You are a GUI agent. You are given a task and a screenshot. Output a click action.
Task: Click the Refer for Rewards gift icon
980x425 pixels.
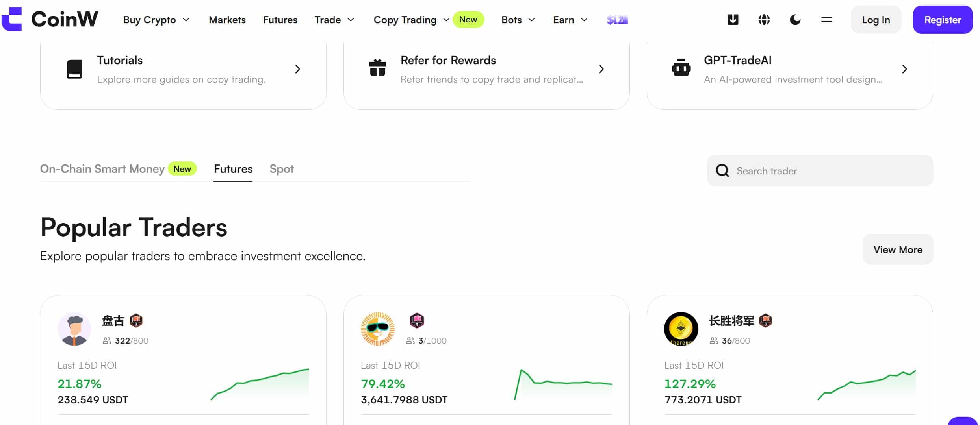click(377, 68)
